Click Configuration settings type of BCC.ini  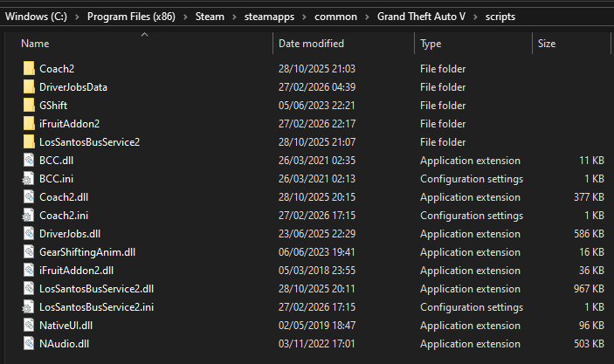(x=472, y=179)
